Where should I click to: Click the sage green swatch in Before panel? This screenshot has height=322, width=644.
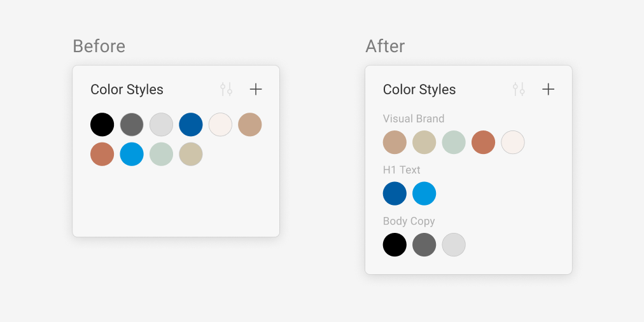[161, 154]
